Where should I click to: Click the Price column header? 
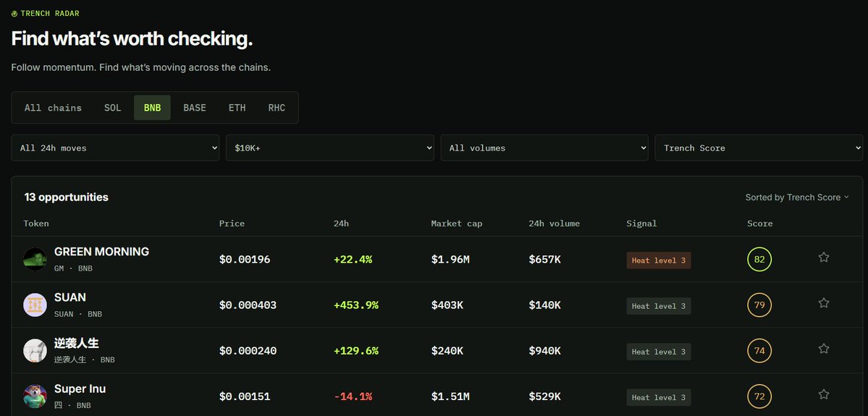pyautogui.click(x=232, y=224)
